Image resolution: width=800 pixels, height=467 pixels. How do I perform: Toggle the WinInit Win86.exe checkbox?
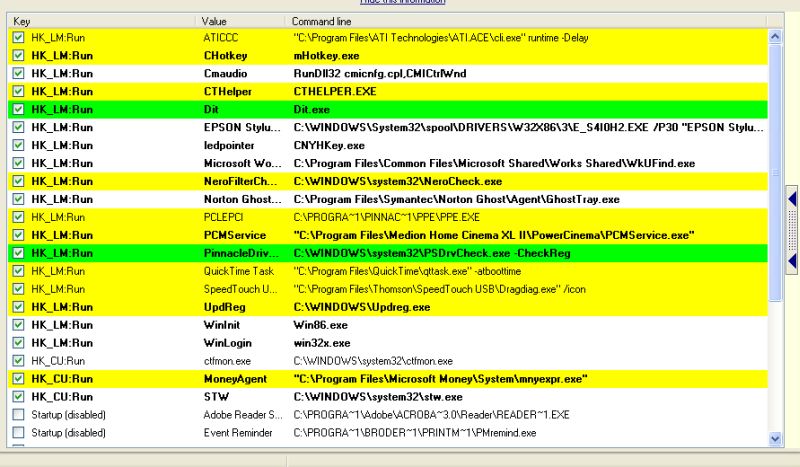[18, 325]
